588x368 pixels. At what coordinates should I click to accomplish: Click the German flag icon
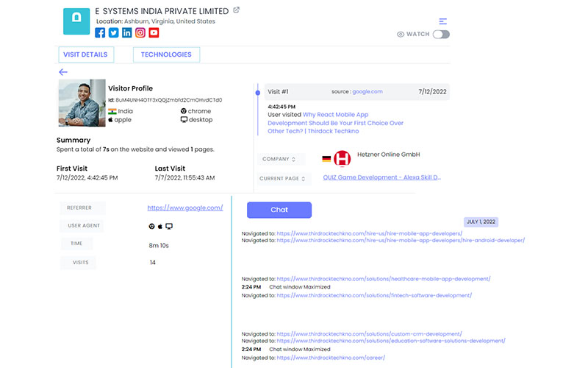tap(326, 159)
